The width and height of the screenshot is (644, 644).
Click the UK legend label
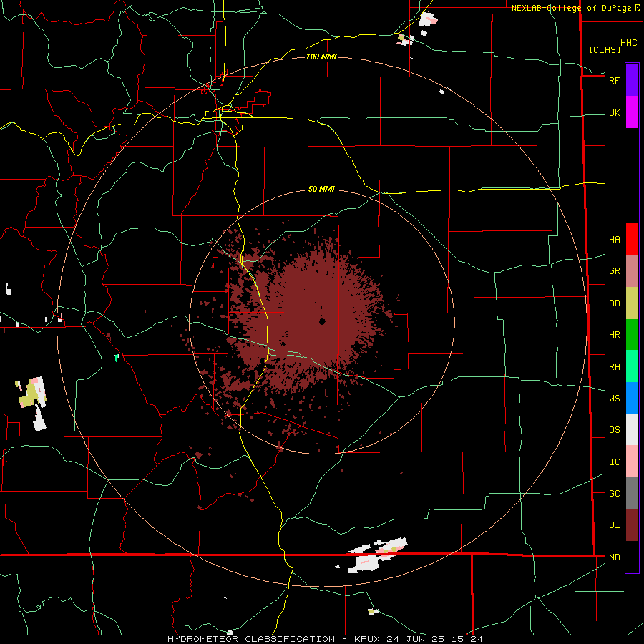pos(614,113)
